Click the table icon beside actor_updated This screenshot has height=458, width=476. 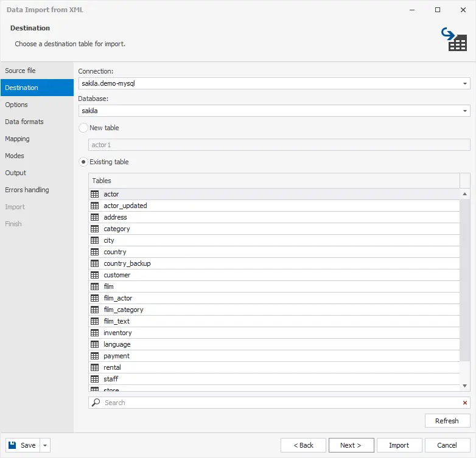[x=94, y=206]
